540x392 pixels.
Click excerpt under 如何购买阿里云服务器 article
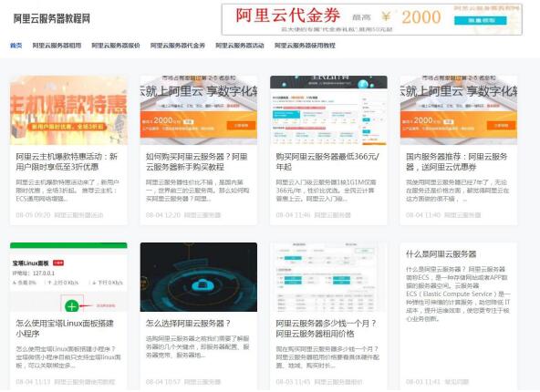pos(198,191)
